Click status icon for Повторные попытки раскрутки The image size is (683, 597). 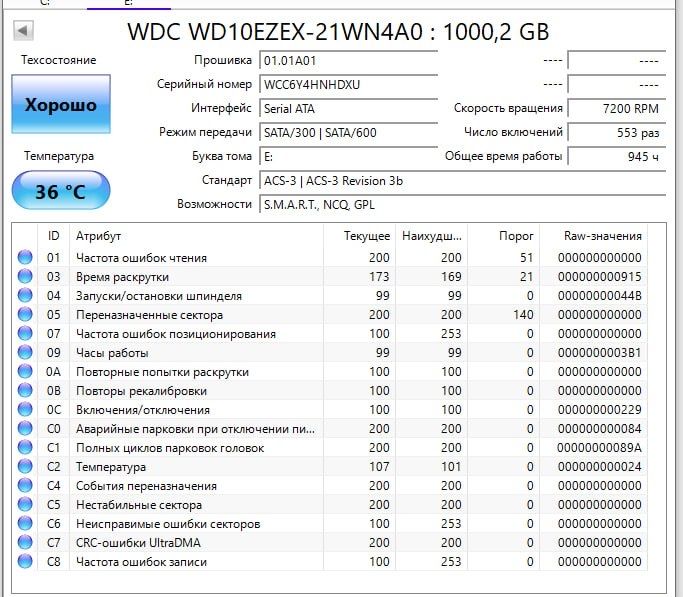click(25, 371)
